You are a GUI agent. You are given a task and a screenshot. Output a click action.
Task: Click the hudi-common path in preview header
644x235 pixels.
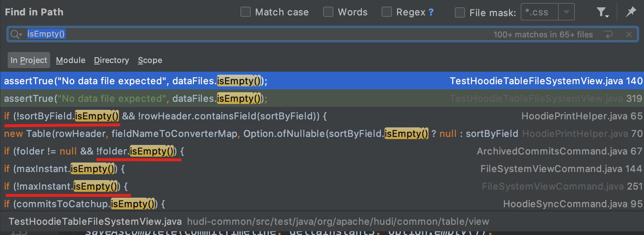338,221
